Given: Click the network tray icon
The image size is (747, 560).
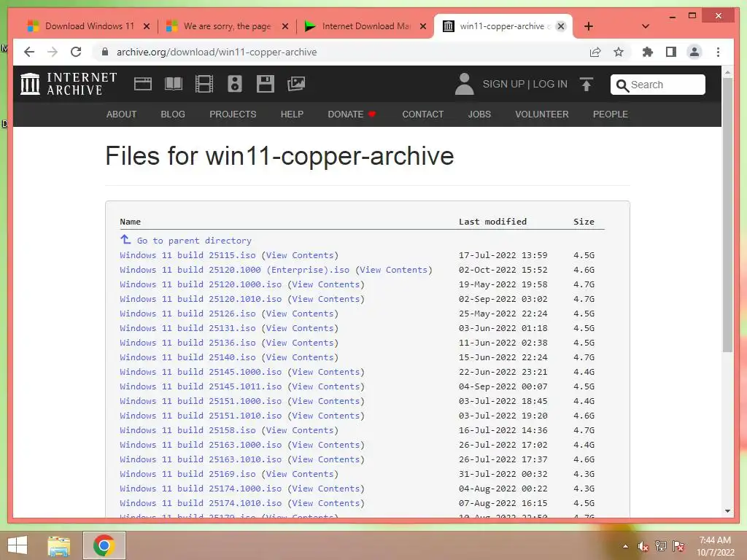Looking at the screenshot, I should [x=661, y=546].
